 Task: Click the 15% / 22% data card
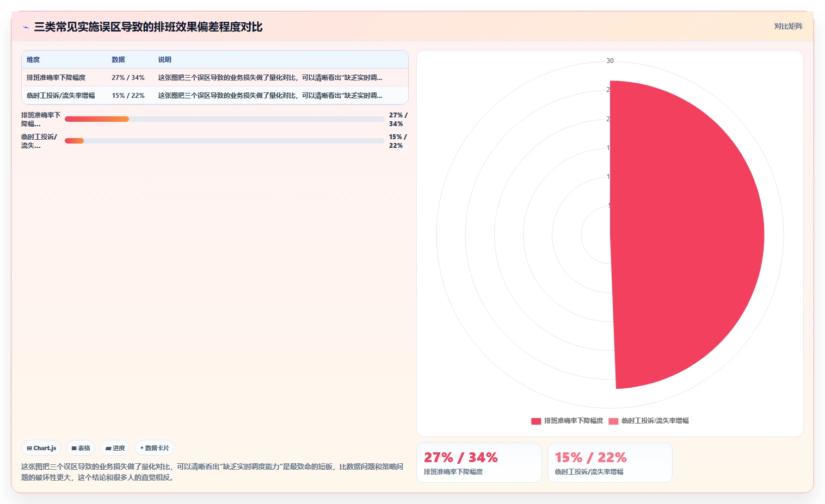(x=610, y=463)
